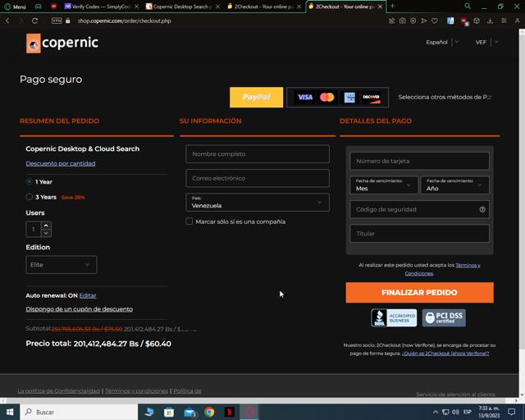Screen dimensions: 525x420
Task: Click the Titular field
Action: pos(419,234)
